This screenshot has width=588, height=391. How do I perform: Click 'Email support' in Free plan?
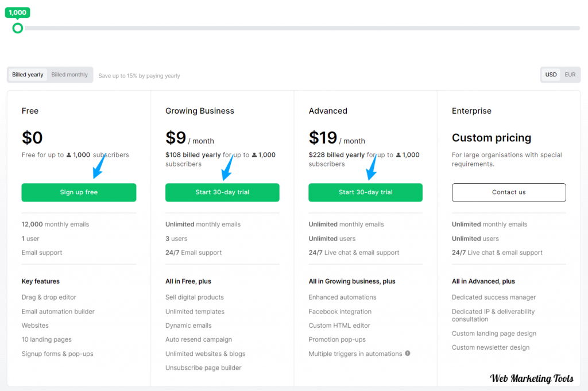tap(42, 253)
